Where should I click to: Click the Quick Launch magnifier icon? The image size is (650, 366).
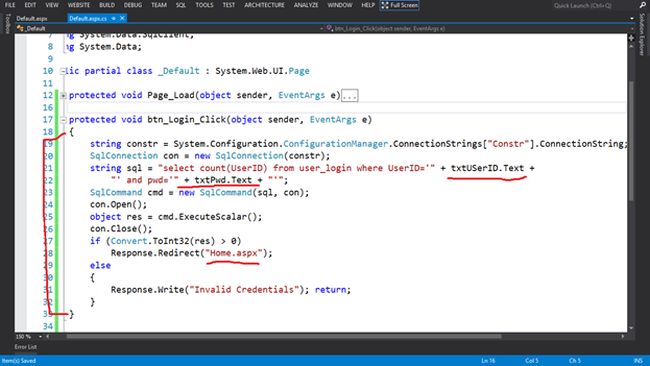[x=642, y=5]
